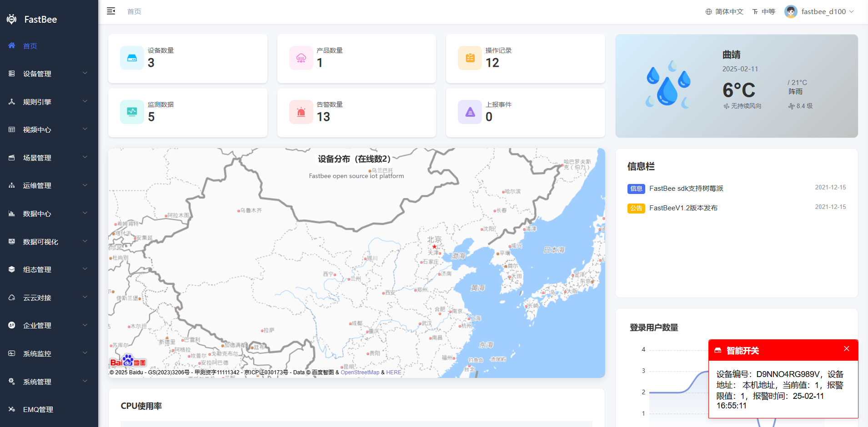Click the 场景管理 sidebar icon

pyautogui.click(x=12, y=158)
